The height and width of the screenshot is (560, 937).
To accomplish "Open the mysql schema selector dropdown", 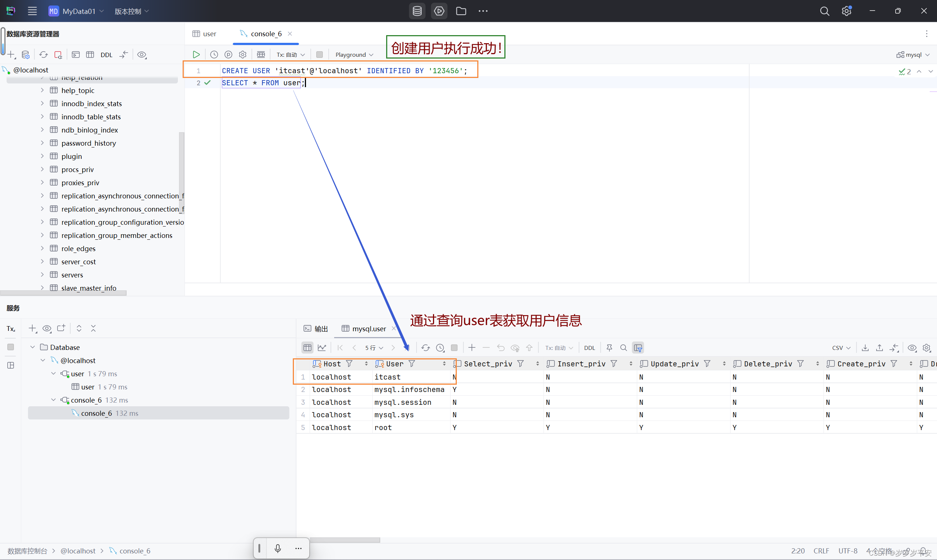I will (x=912, y=55).
